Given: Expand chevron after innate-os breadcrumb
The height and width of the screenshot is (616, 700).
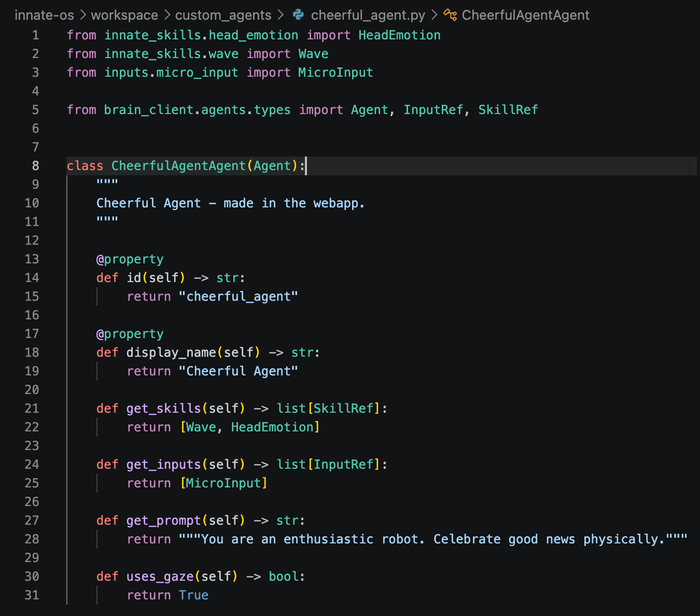Looking at the screenshot, I should pos(82,15).
